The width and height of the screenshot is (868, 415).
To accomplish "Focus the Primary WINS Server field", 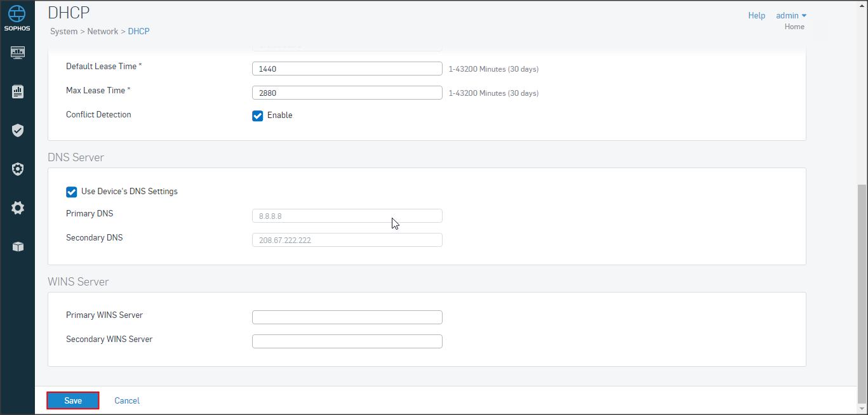I will [347, 317].
